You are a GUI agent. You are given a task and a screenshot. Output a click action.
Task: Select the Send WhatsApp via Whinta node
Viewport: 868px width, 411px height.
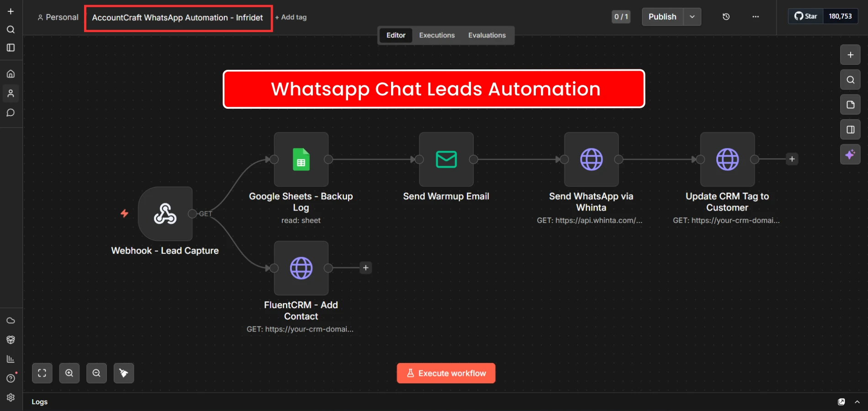(x=591, y=159)
